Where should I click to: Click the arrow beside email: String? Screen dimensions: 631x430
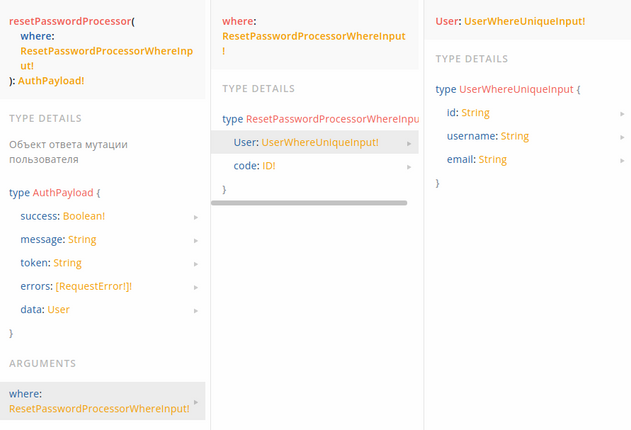click(x=622, y=160)
